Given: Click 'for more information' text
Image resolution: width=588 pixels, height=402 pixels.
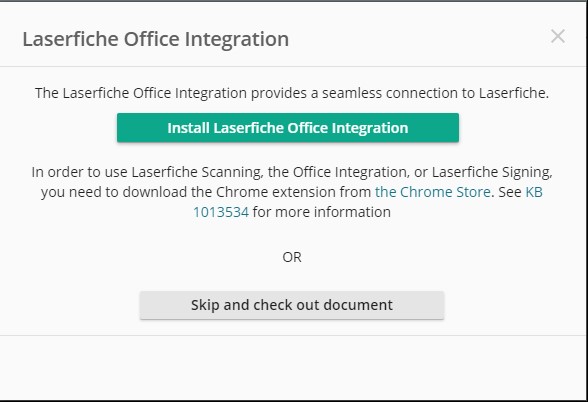Looking at the screenshot, I should pyautogui.click(x=322, y=212).
